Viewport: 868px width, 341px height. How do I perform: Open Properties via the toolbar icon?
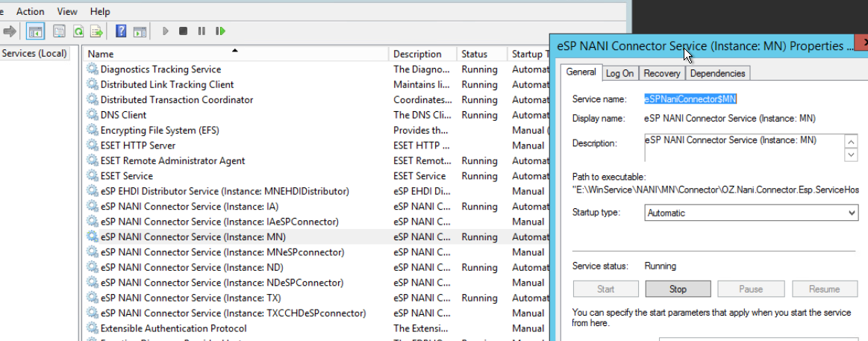pyautogui.click(x=57, y=31)
